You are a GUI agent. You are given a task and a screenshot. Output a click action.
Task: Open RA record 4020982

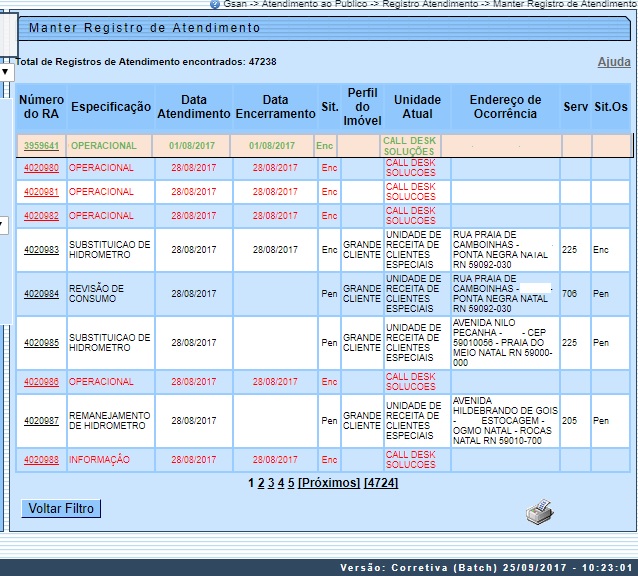pyautogui.click(x=41, y=216)
